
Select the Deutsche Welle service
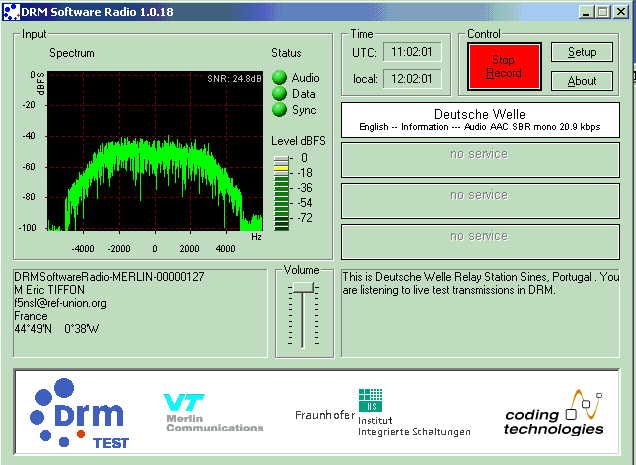tap(480, 120)
